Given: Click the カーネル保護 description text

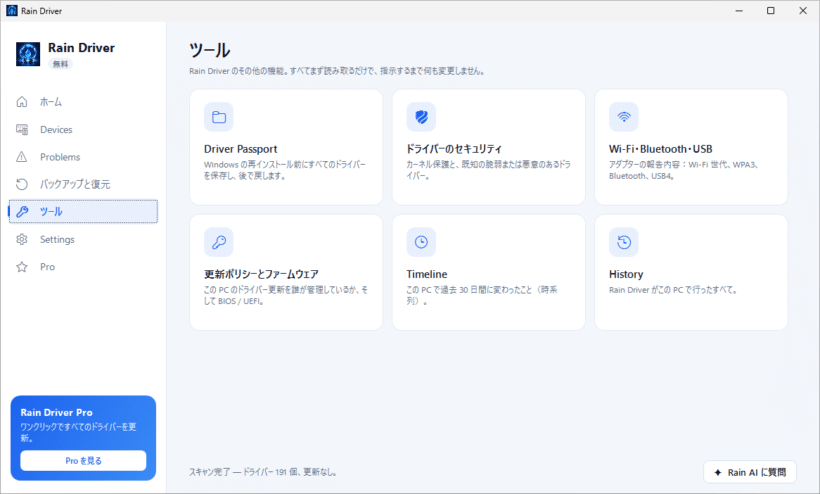Looking at the screenshot, I should pyautogui.click(x=488, y=170).
